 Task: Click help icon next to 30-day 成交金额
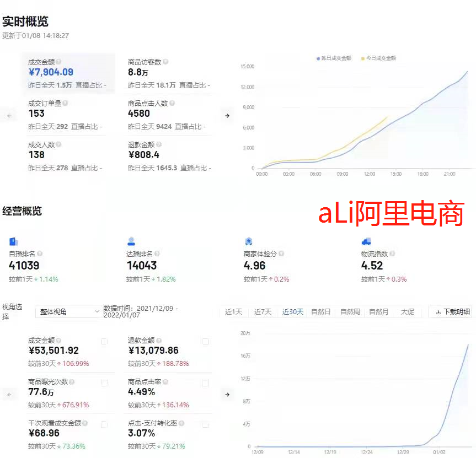tap(58, 340)
